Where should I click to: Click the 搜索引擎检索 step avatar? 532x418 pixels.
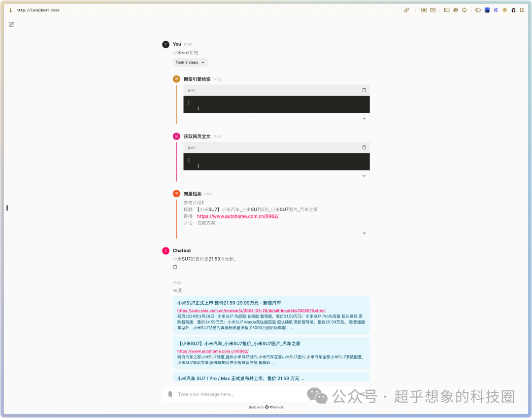coord(176,79)
